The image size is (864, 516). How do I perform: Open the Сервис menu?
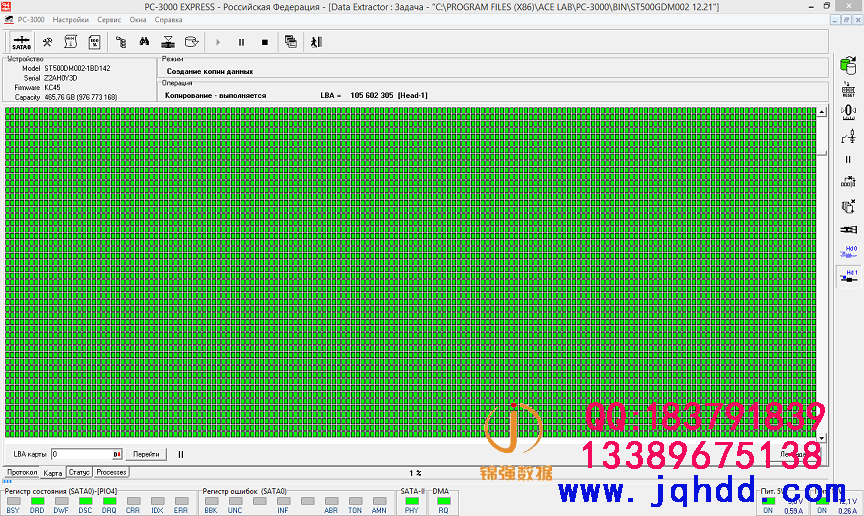click(109, 20)
